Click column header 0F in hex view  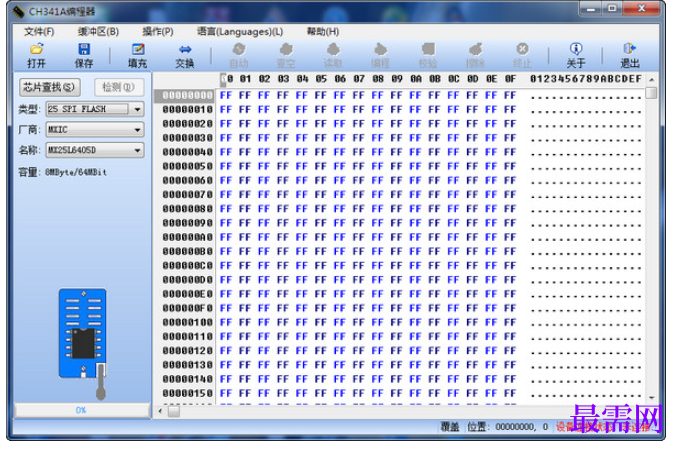pyautogui.click(x=510, y=79)
